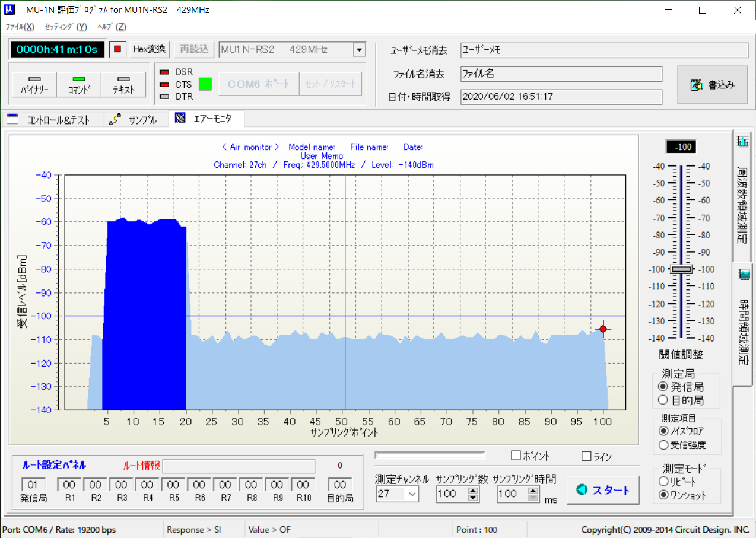Screen dimensions: 756x538
Task: Open the File (ファイル) menu
Action: (20, 27)
